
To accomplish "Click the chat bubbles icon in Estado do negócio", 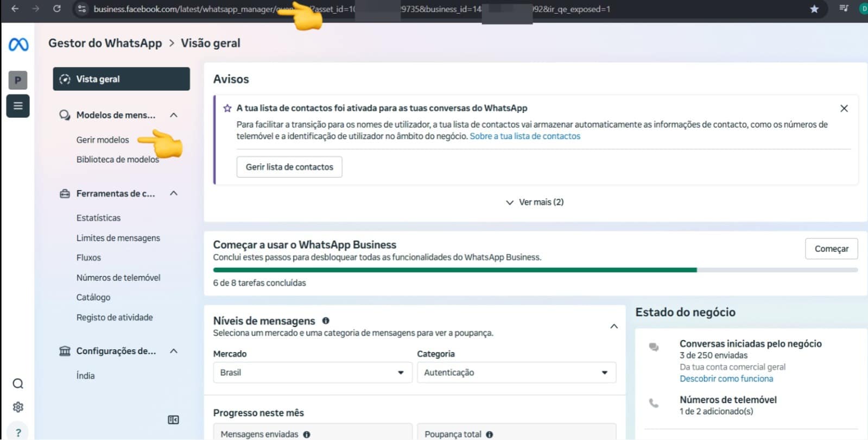I will coord(654,347).
